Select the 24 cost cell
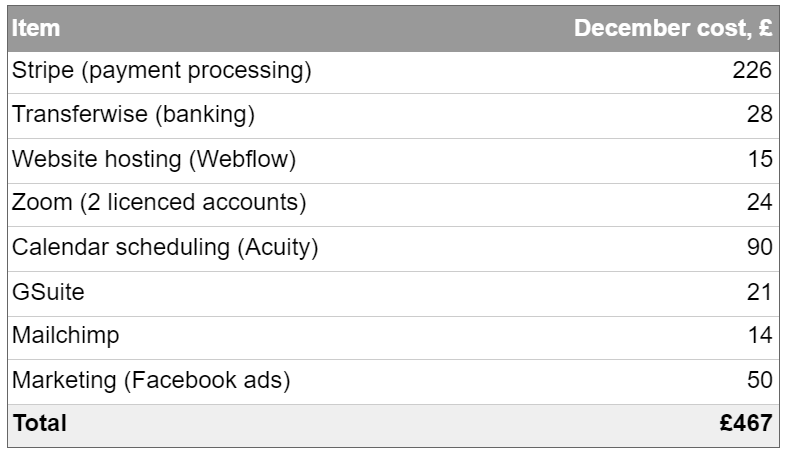This screenshot has height=452, width=790. (759, 202)
